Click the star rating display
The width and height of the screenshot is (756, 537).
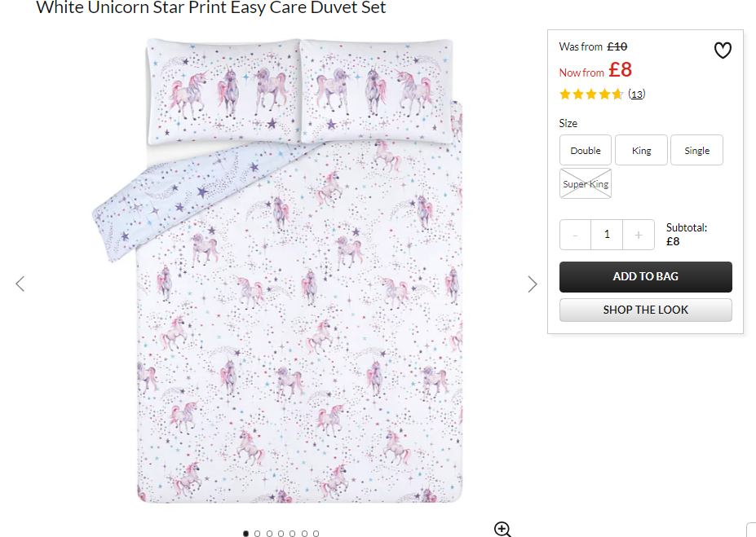click(x=591, y=95)
